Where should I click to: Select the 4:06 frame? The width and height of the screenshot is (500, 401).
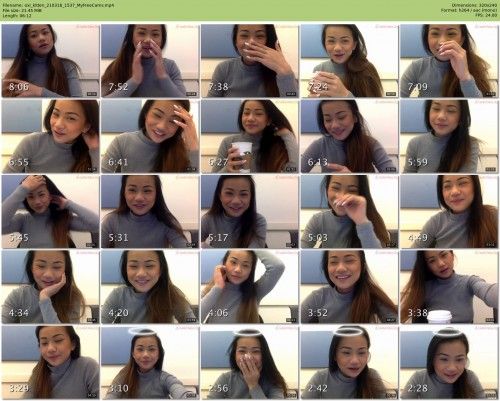coord(250,287)
